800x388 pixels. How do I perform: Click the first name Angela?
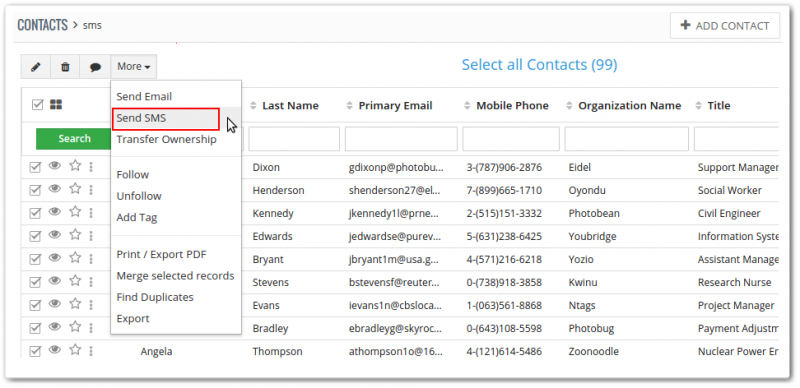coord(156,352)
